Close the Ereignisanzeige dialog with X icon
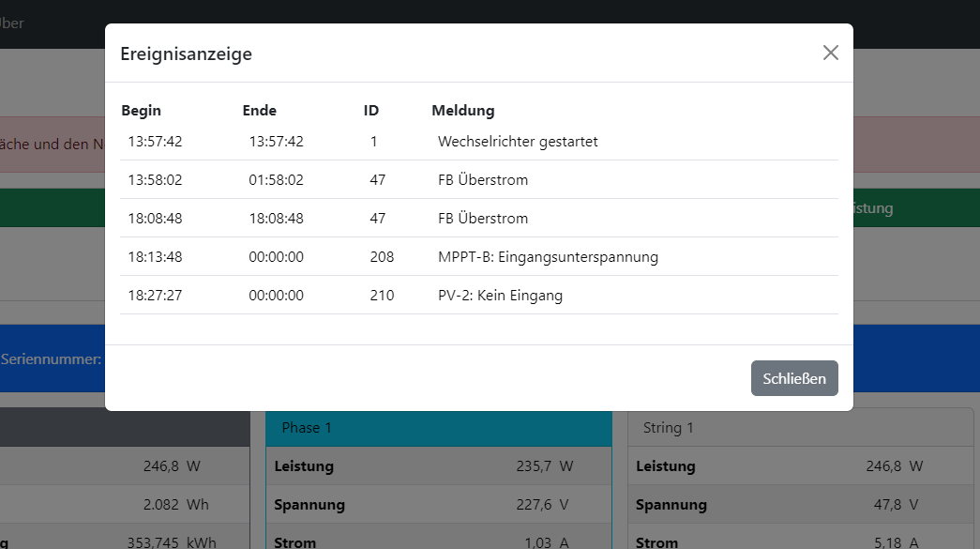 [830, 53]
